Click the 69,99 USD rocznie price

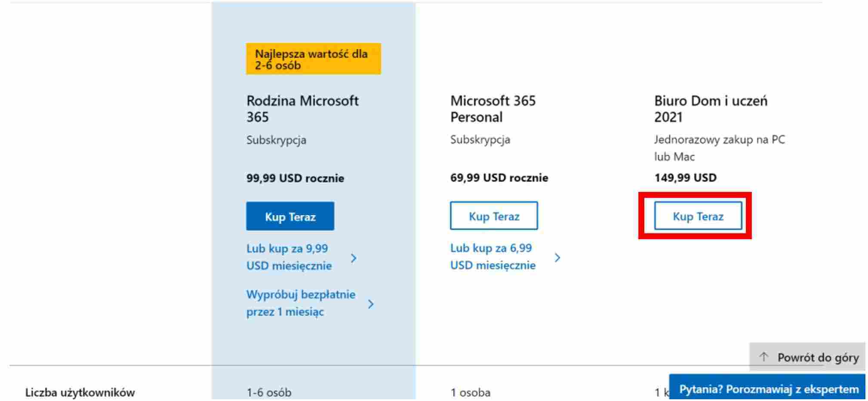click(499, 178)
